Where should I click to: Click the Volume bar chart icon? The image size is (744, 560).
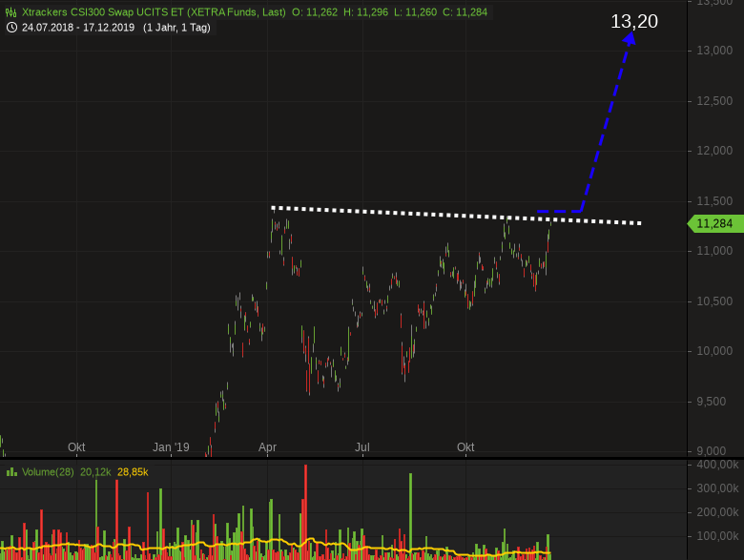click(x=11, y=471)
